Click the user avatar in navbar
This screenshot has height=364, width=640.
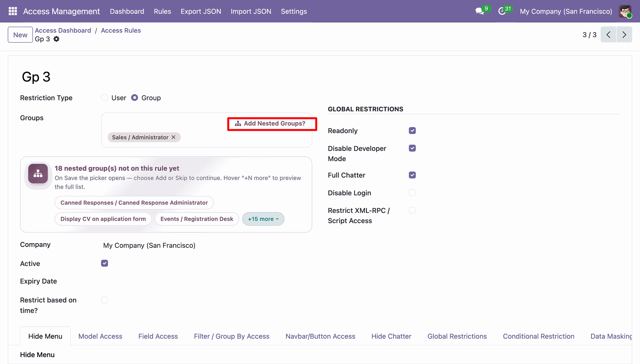tap(625, 11)
